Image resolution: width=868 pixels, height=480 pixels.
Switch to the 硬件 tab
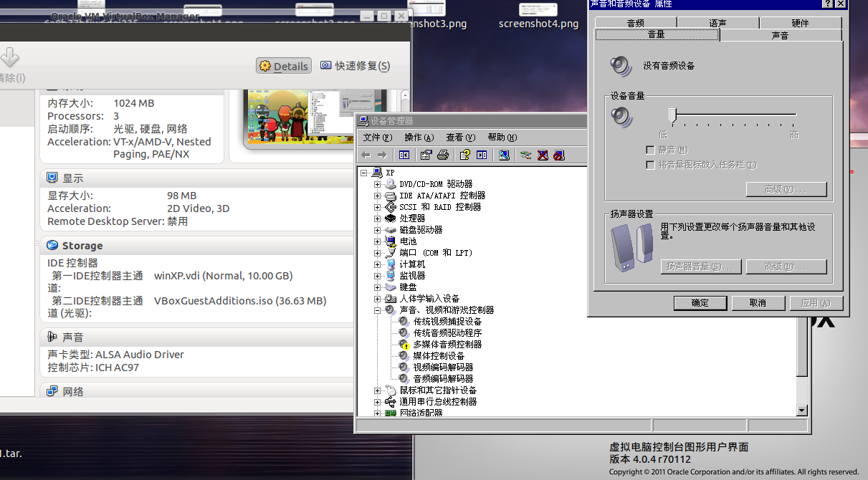(801, 23)
